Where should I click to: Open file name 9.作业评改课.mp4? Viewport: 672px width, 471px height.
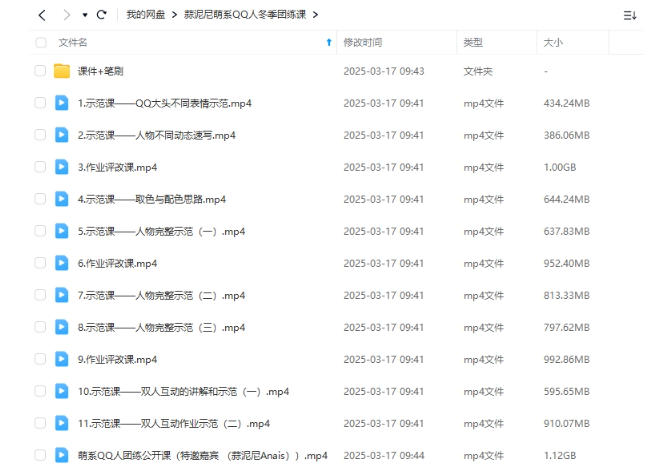point(117,359)
